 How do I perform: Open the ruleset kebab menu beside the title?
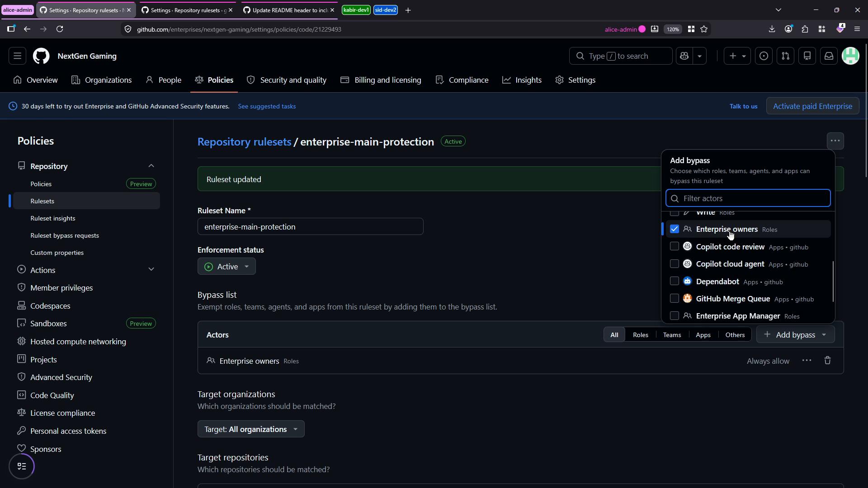pos(835,141)
